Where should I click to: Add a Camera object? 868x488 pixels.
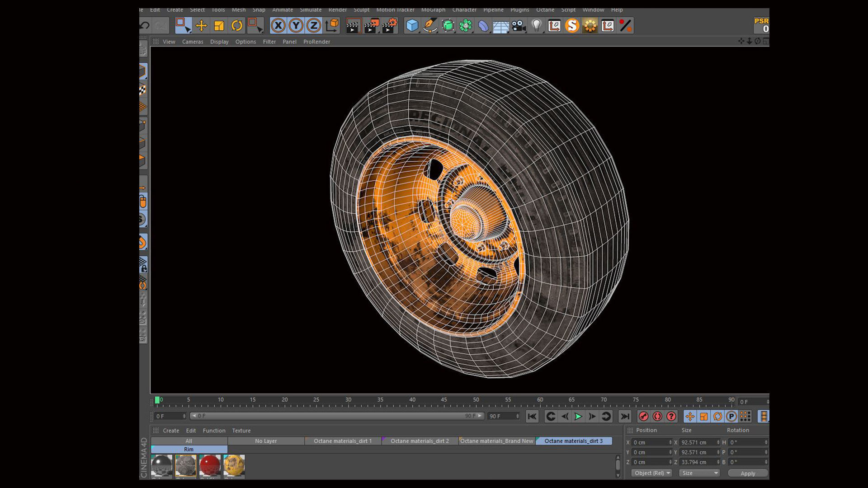519,26
